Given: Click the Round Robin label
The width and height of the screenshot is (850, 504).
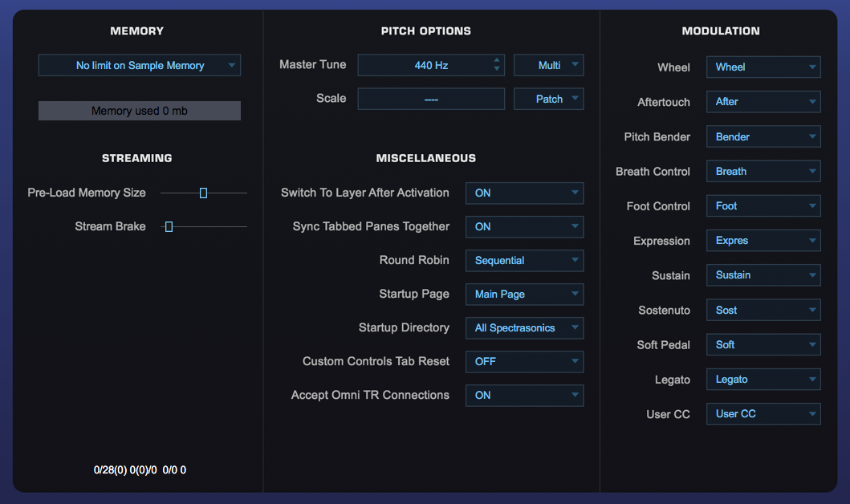Looking at the screenshot, I should 414,260.
